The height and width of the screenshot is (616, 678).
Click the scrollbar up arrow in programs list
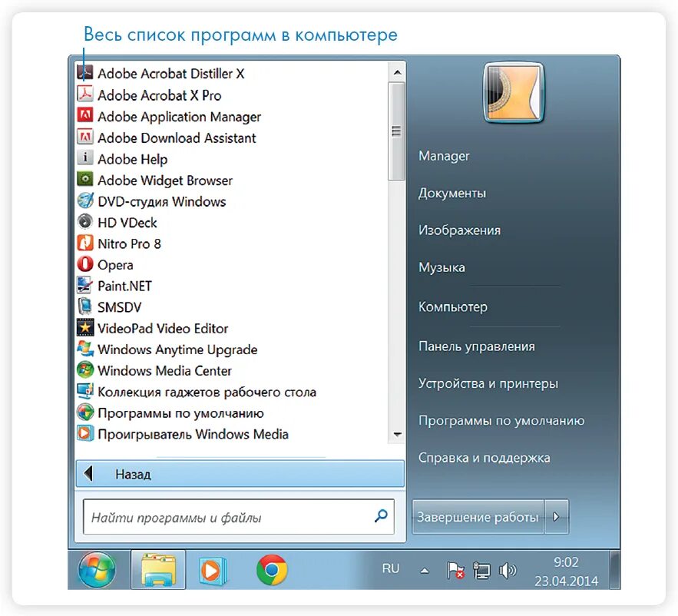click(x=398, y=73)
